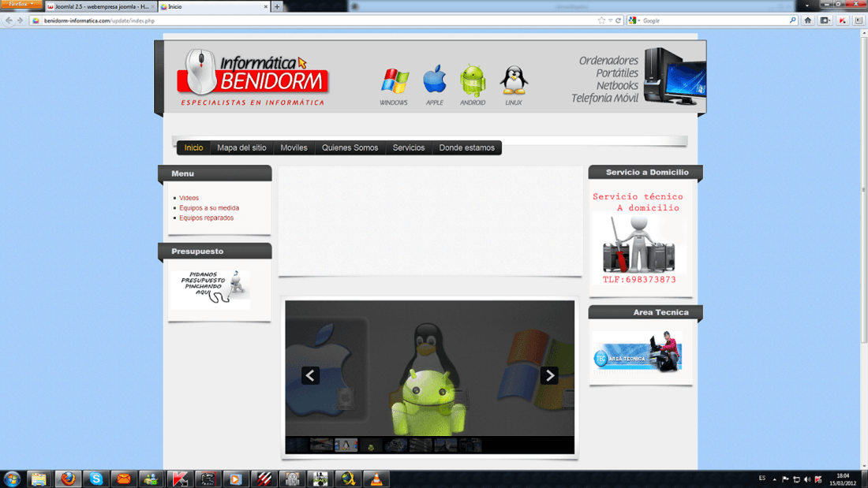Click the network icon in the system tray
Viewport: 868px width, 488px height.
coord(796,479)
